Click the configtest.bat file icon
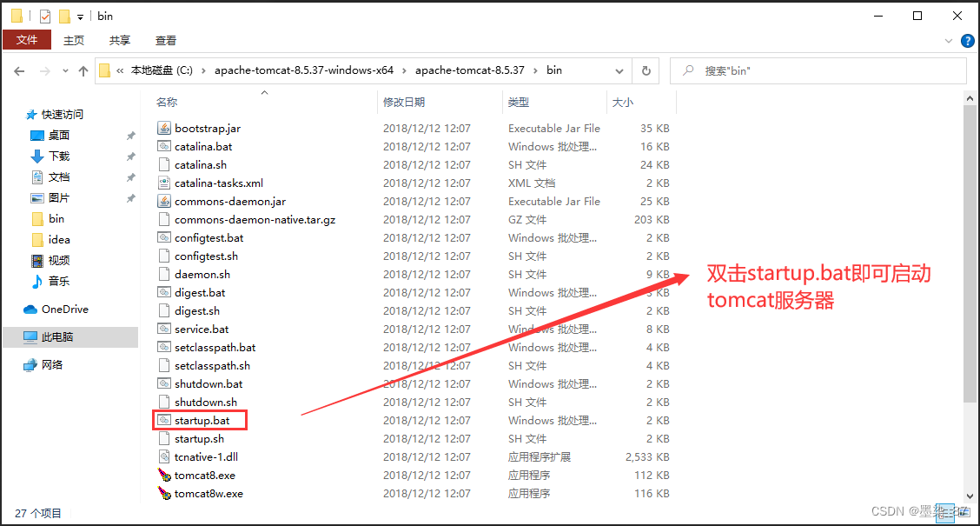 163,237
